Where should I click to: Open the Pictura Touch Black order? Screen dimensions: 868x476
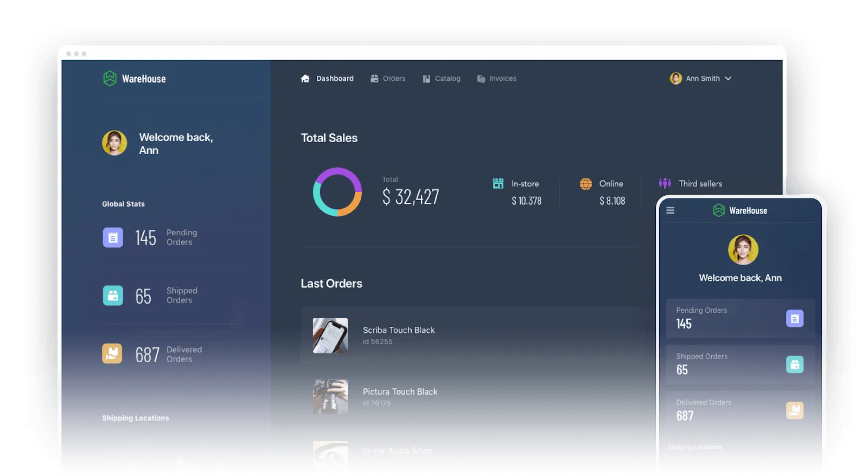pos(400,391)
